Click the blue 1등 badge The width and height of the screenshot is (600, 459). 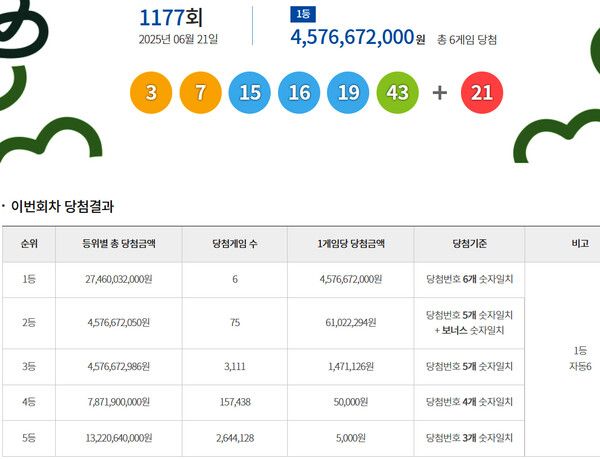coord(303,15)
